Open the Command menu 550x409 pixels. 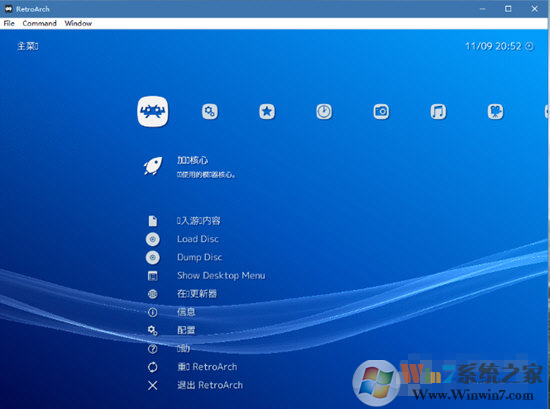coord(39,23)
